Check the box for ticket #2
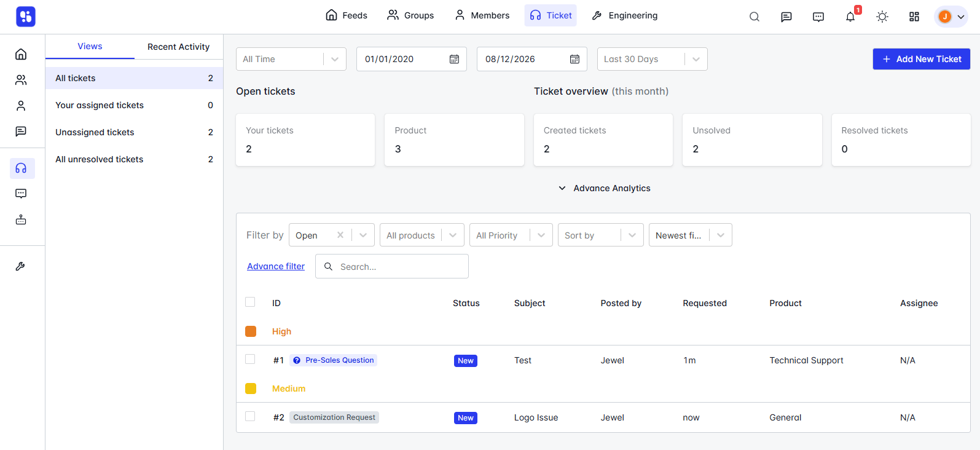Image resolution: width=980 pixels, height=450 pixels. click(250, 416)
